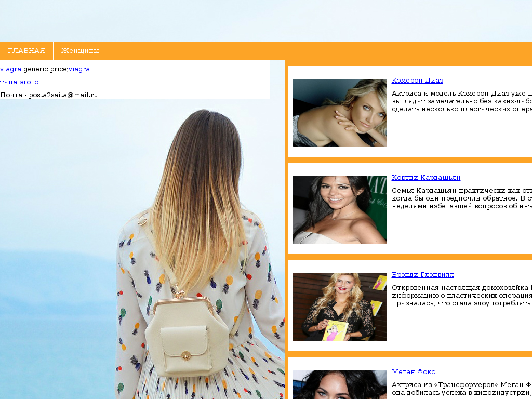Image resolution: width=532 pixels, height=399 pixels.
Task: Open the Женщины navigation item
Action: point(80,51)
